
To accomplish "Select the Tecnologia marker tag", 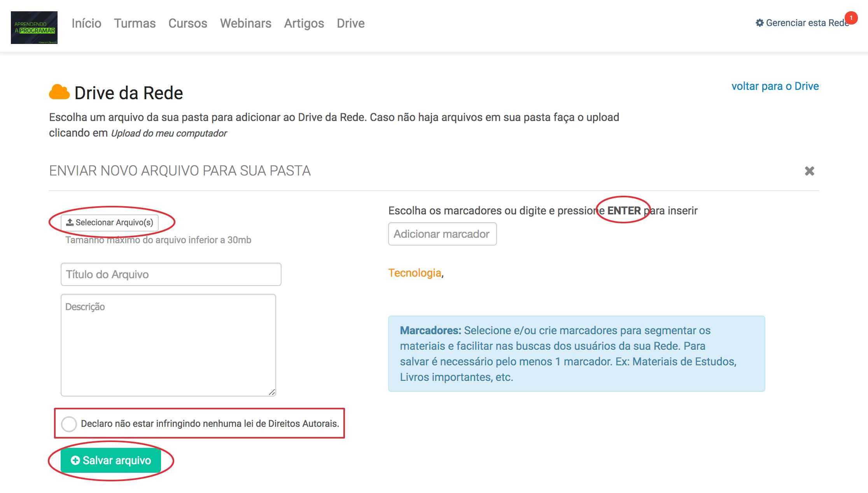I will pos(415,273).
